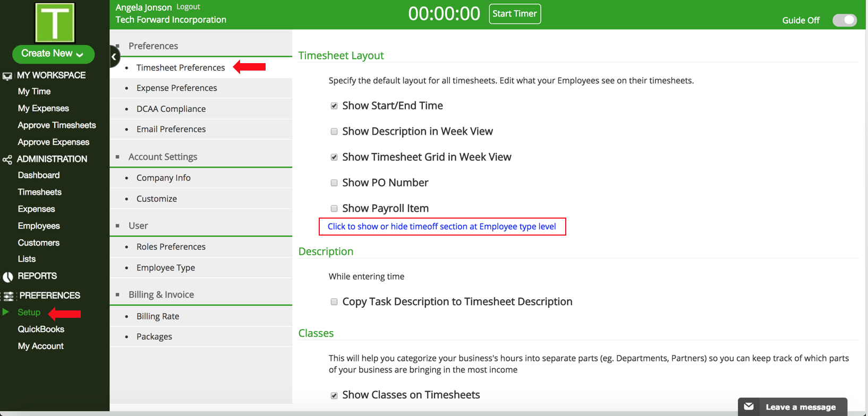Image resolution: width=868 pixels, height=416 pixels.
Task: Enable Show PO Number checkbox
Action: [334, 183]
